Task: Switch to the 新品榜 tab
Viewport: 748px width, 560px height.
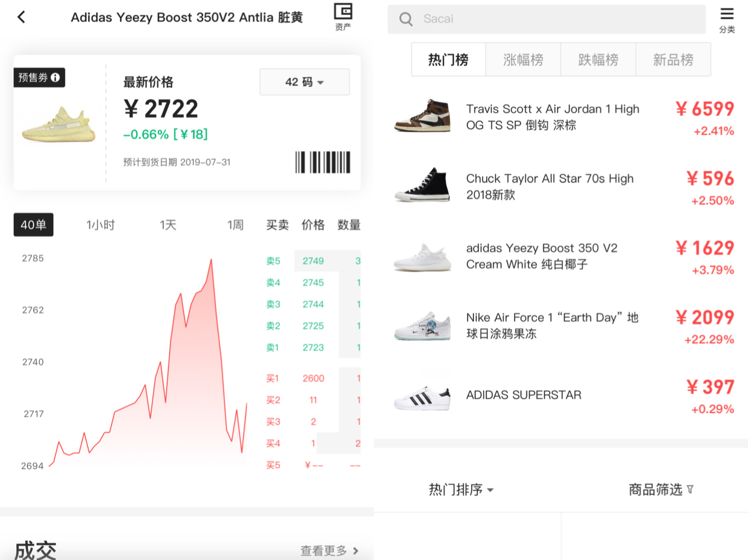Action: pos(673,59)
